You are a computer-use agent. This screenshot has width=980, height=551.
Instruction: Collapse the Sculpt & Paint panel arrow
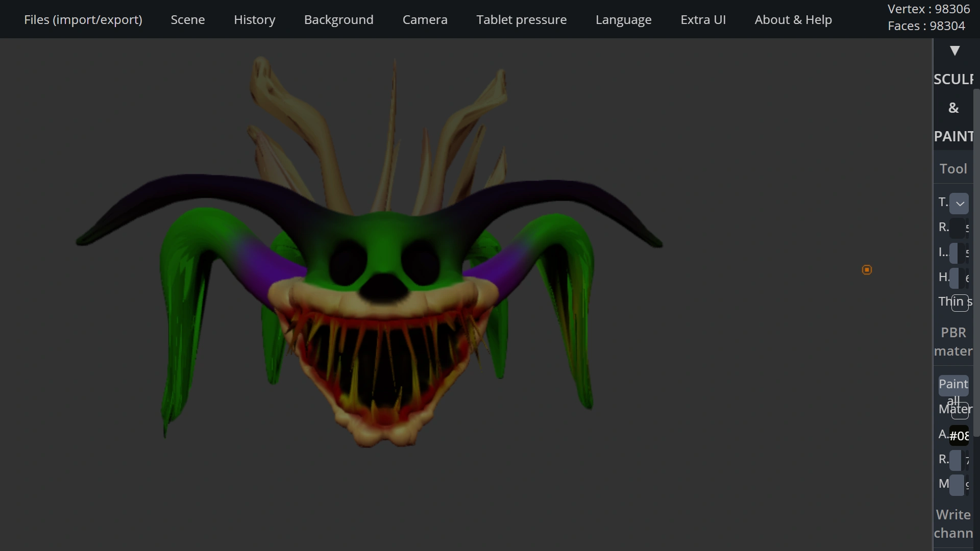[x=954, y=51]
